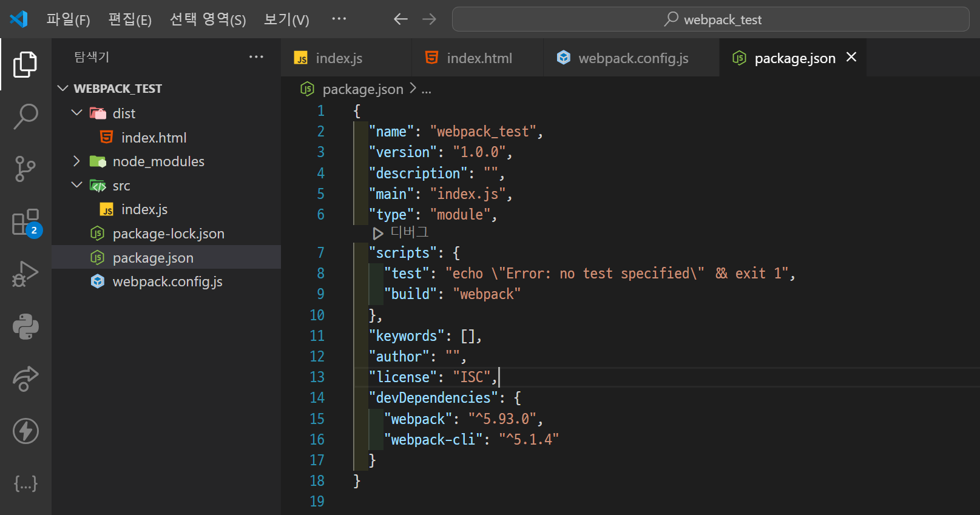980x515 pixels.
Task: Switch to the webpack.config.js tab
Action: (x=631, y=58)
